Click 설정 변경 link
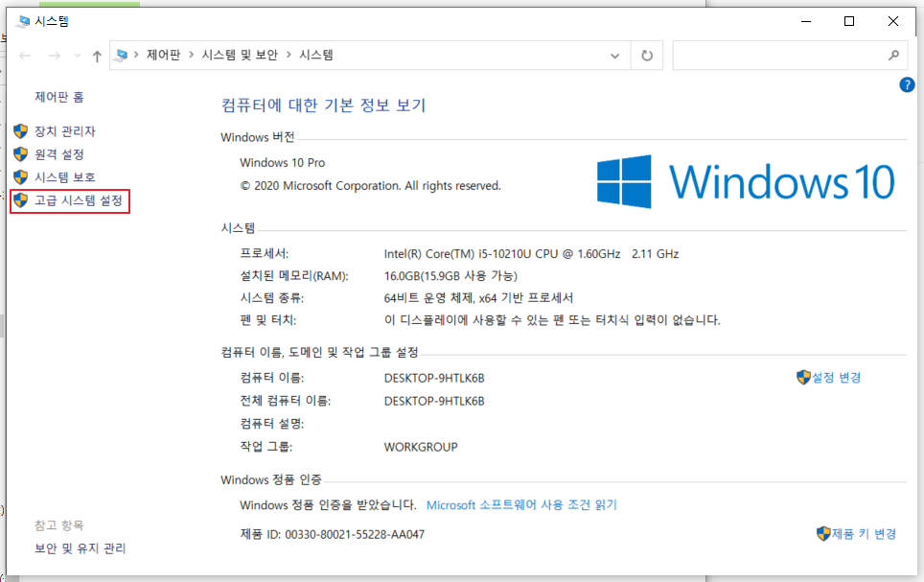 tap(837, 378)
